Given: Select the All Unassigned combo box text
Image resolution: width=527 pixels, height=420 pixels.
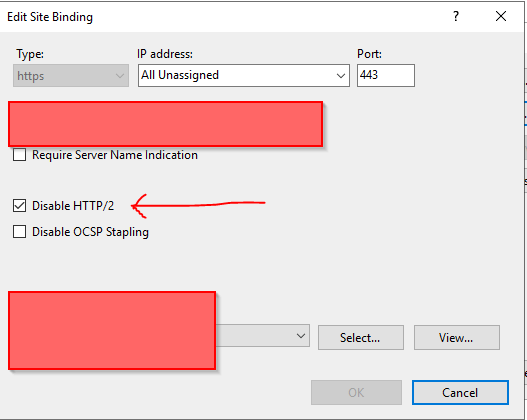Looking at the screenshot, I should pos(180,75).
